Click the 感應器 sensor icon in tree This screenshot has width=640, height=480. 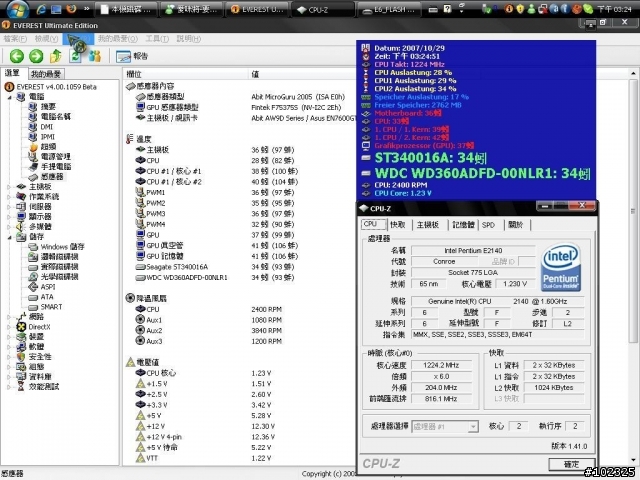(33, 177)
